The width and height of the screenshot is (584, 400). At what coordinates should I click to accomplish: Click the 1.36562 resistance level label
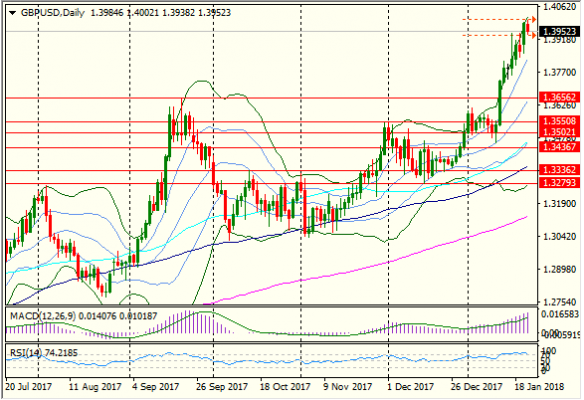tap(560, 97)
